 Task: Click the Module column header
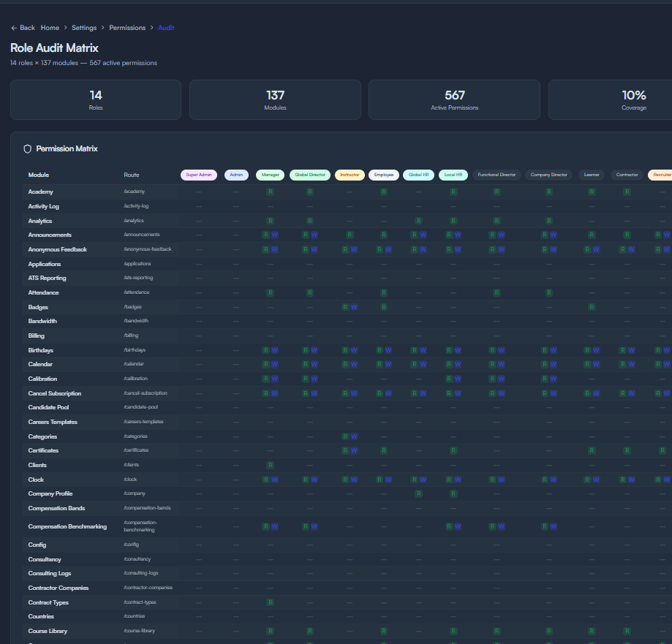[x=39, y=175]
